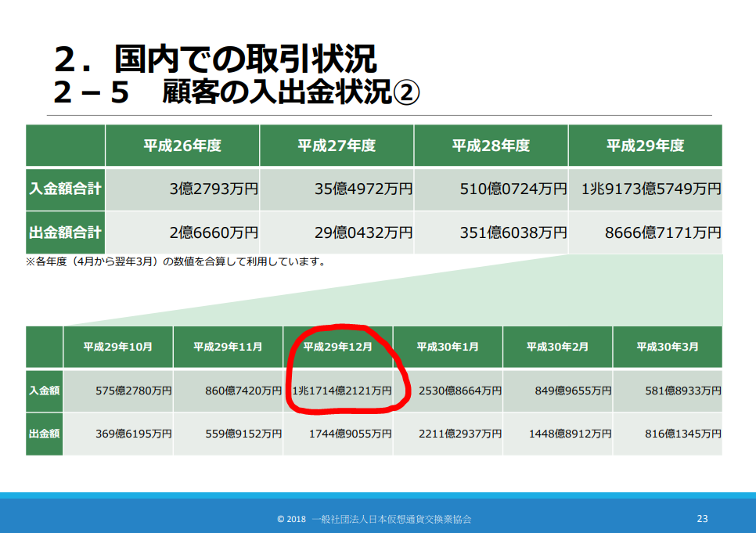
Task: Click the 1744億9055万円 withdrawal cell
Action: (x=350, y=433)
